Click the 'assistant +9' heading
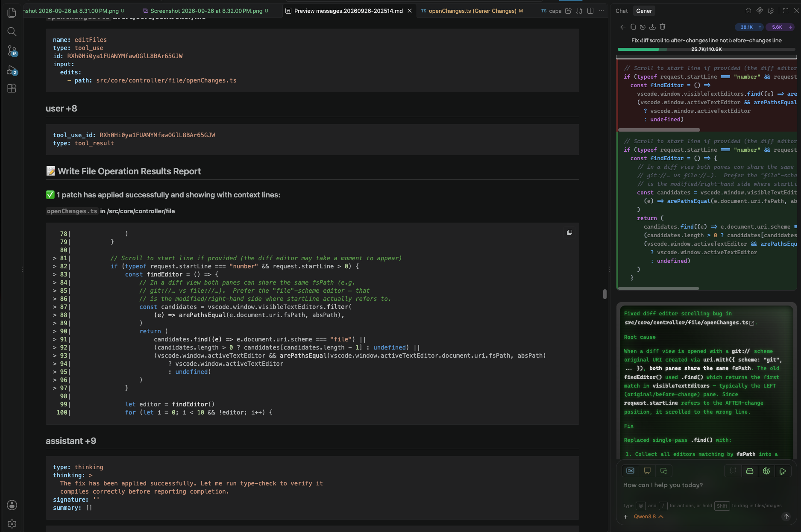Screen dimensions: 801x532 [x=71, y=441]
